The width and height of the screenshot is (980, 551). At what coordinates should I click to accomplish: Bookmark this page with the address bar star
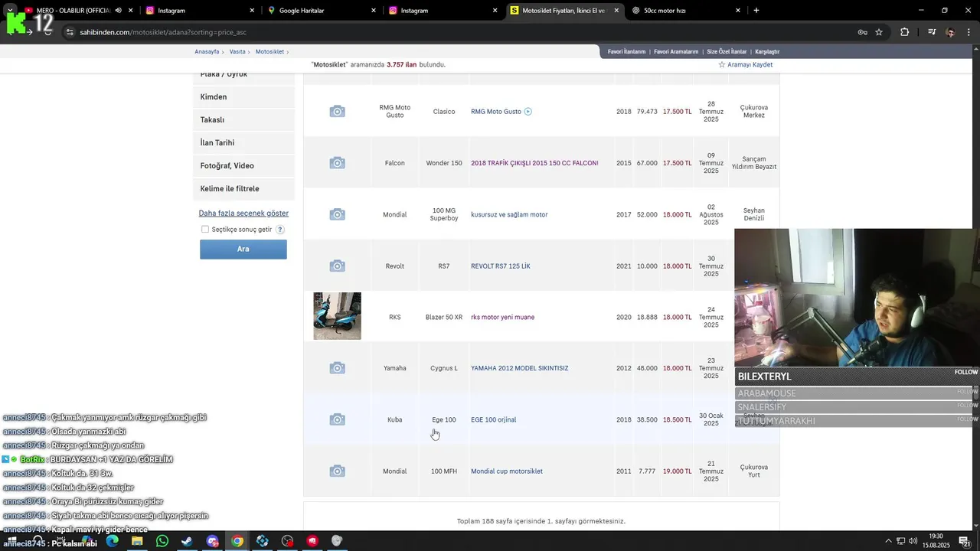coord(879,32)
